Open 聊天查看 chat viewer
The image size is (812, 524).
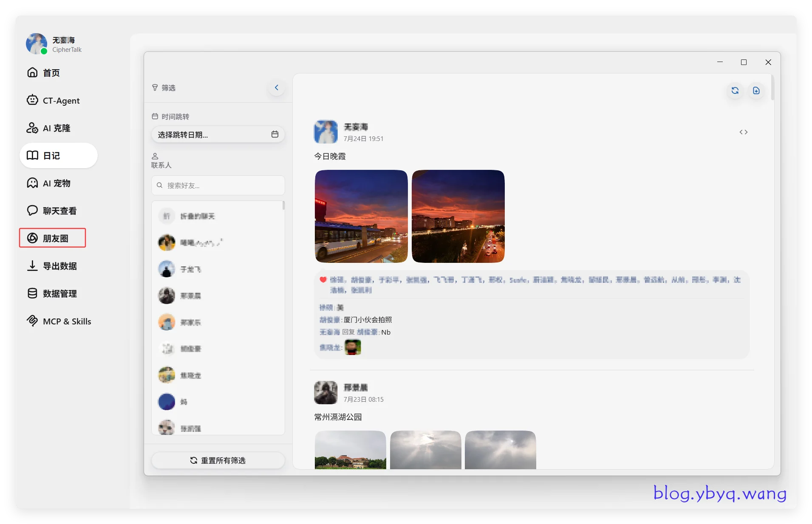(58, 211)
